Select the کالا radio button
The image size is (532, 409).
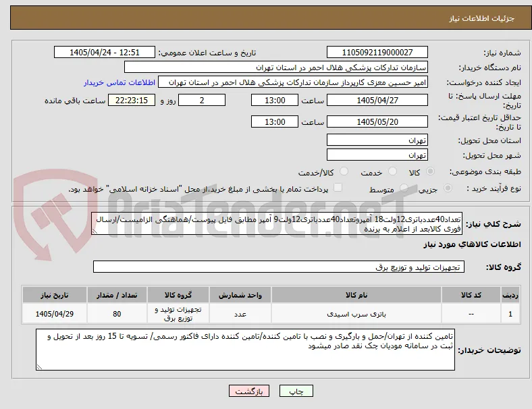430,171
